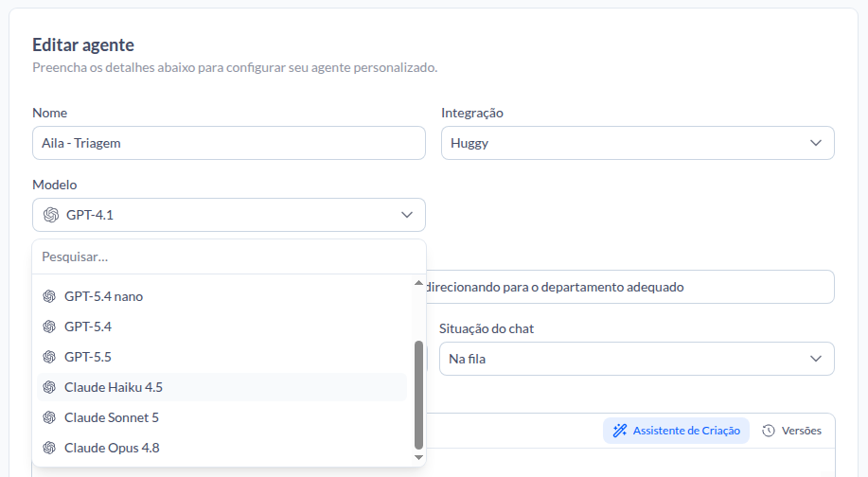Click the model list scroll up arrow
The image size is (868, 477).
tap(418, 283)
